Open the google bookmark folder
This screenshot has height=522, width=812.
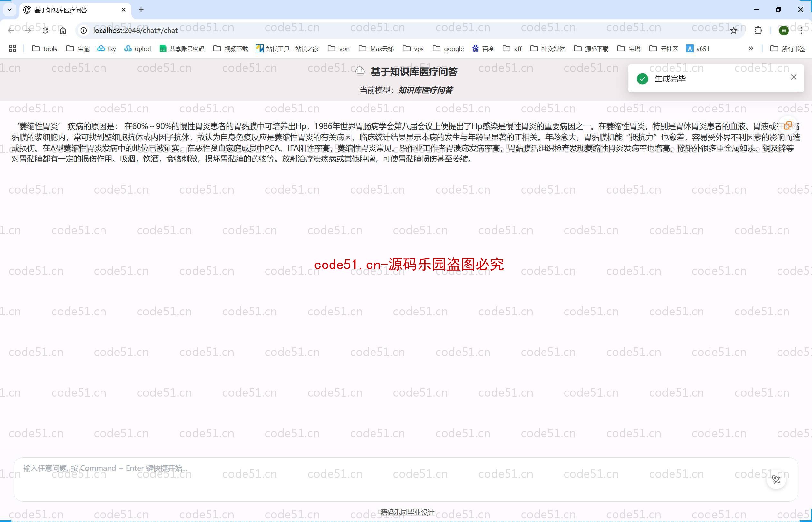click(448, 48)
